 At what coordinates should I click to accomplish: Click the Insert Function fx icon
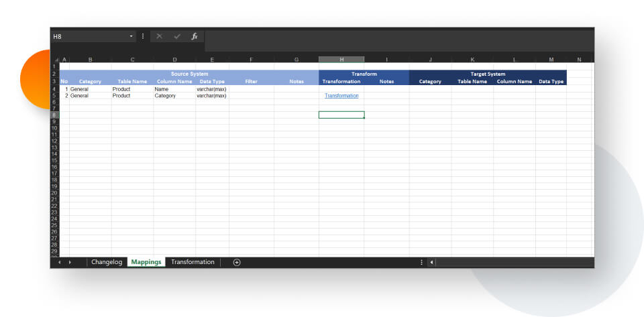click(x=194, y=36)
